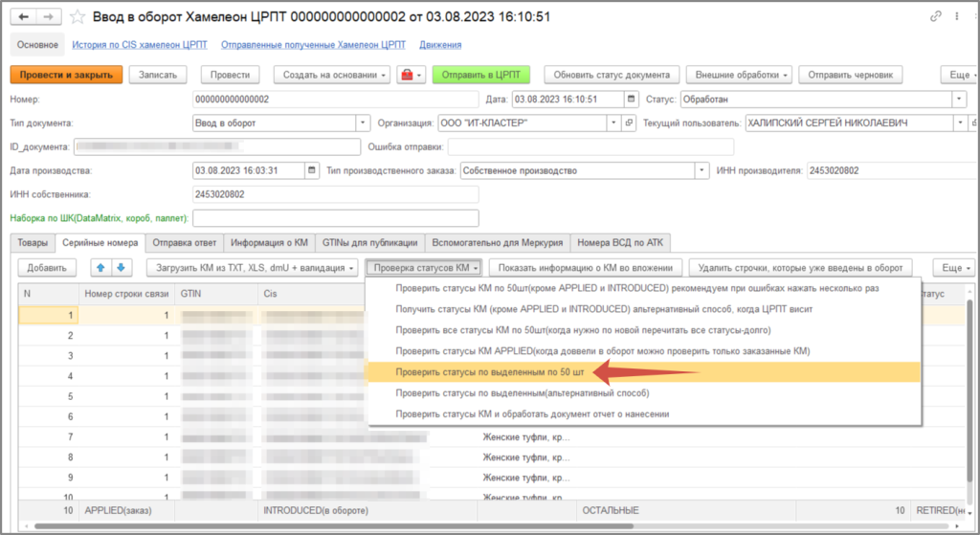The image size is (980, 535).
Task: Open the Внешние обработки dropdown
Action: pos(740,75)
